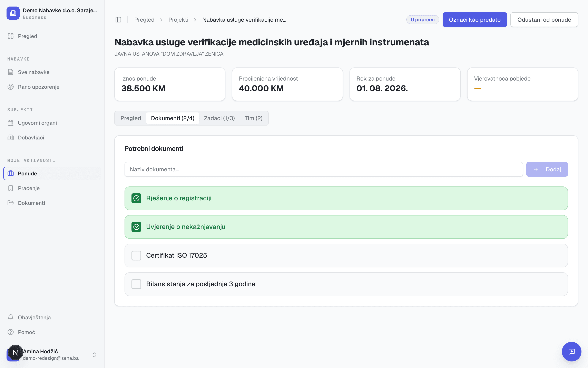
Task: Click the Certifikat ISO 17025 label
Action: pyautogui.click(x=177, y=256)
